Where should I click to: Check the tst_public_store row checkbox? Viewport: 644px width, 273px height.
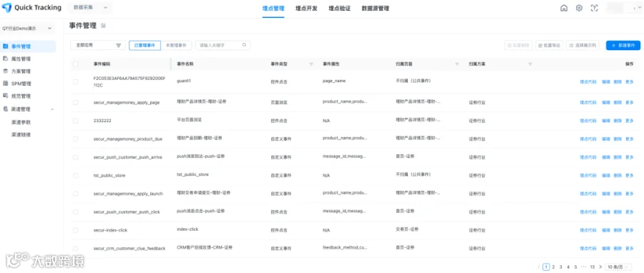tap(75, 175)
